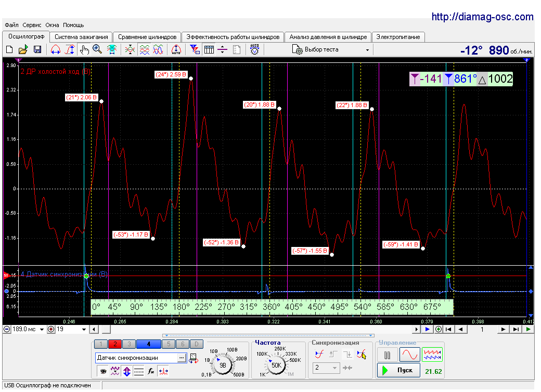Image resolution: width=541 pixels, height=392 pixels.
Task: Click the purple waveform filter icon
Action: click(115, 371)
